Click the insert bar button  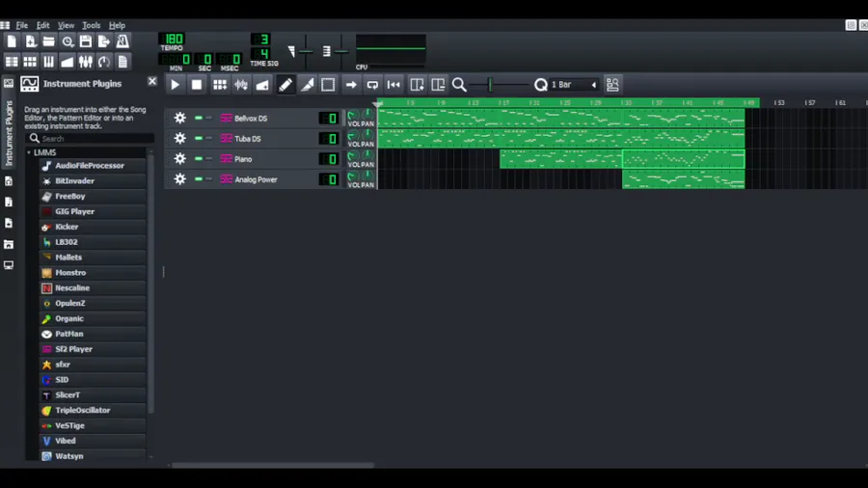[x=417, y=85]
